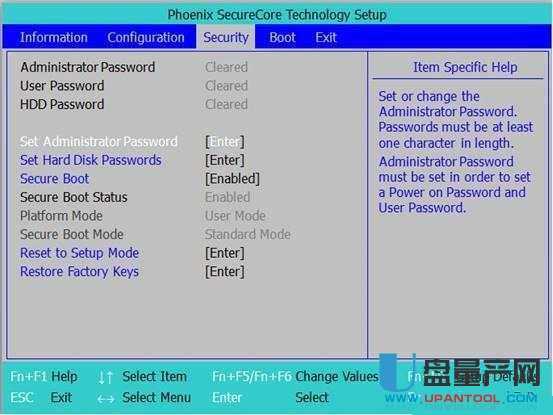The image size is (553, 415).
Task: Click the Fn+F1 Help hint
Action: click(44, 377)
